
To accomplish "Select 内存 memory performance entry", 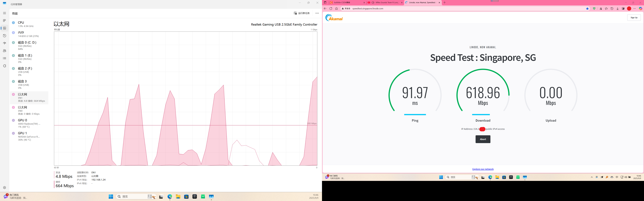I will [x=29, y=34].
